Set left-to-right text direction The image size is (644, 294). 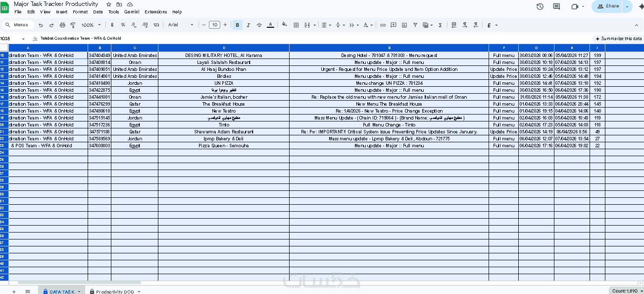(x=465, y=25)
